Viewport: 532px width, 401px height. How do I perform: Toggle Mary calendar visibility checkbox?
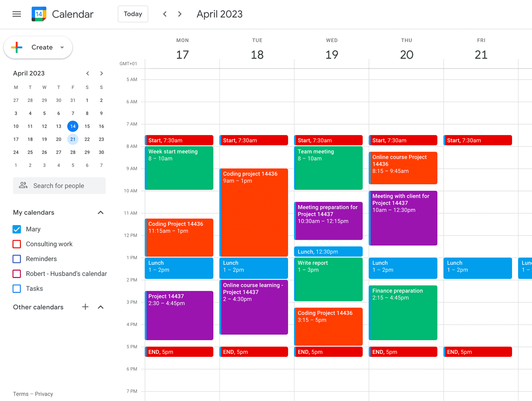coord(17,229)
